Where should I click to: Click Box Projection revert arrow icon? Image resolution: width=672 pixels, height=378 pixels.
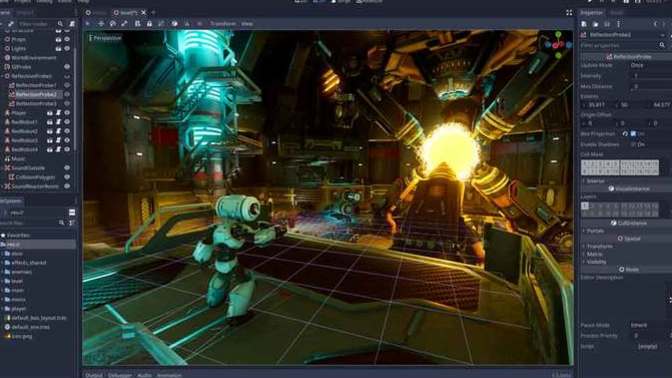[x=625, y=134]
